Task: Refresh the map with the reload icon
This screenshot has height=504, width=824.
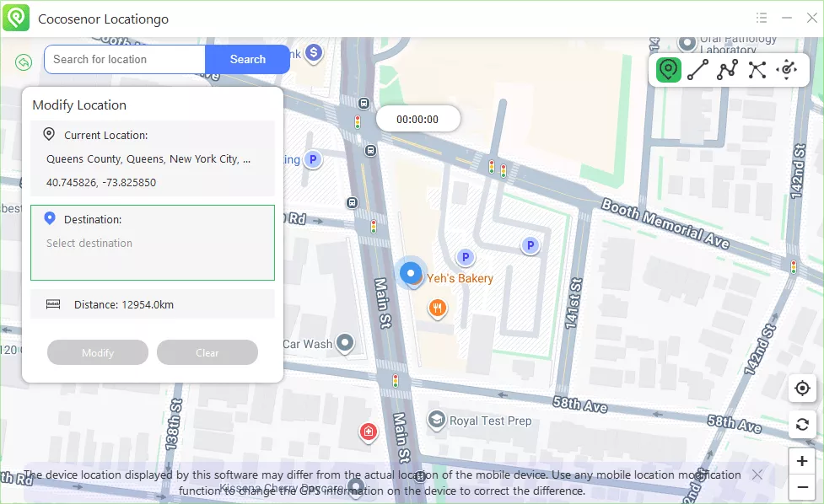Action: [801, 424]
